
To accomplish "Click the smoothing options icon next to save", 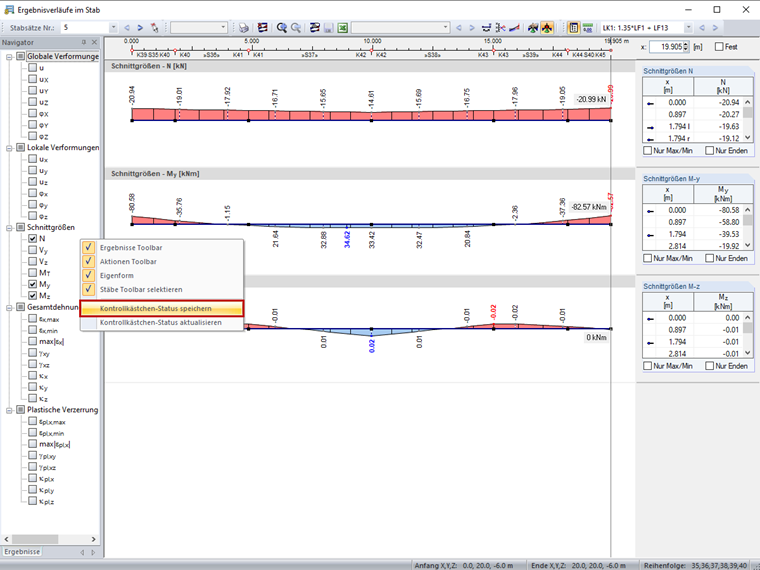I will coord(315,28).
